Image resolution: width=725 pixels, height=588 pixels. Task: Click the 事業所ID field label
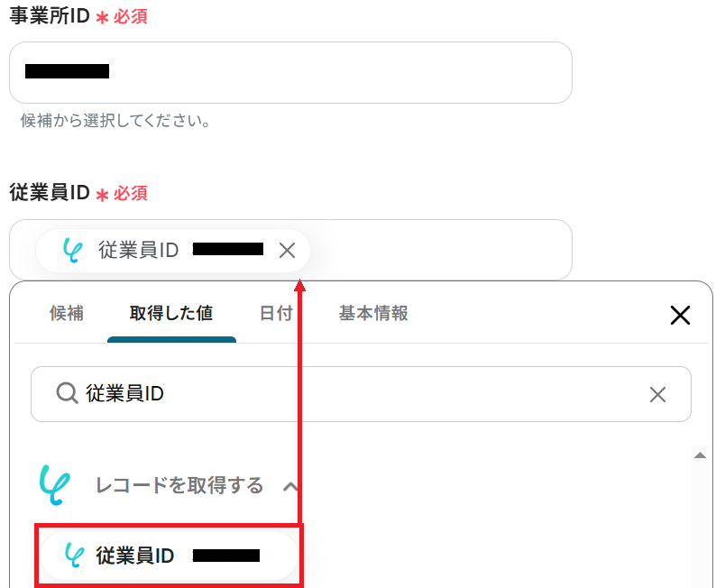(x=50, y=16)
